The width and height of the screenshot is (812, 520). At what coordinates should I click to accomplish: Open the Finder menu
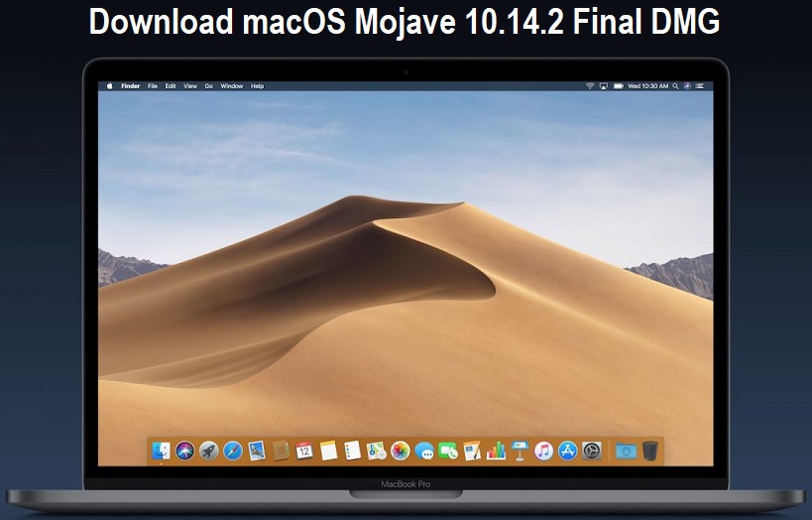point(131,86)
